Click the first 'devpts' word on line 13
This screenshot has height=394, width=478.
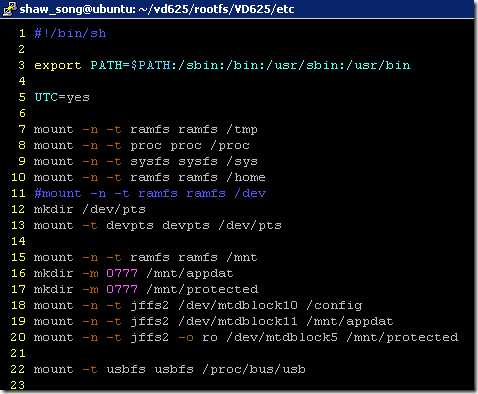point(130,225)
